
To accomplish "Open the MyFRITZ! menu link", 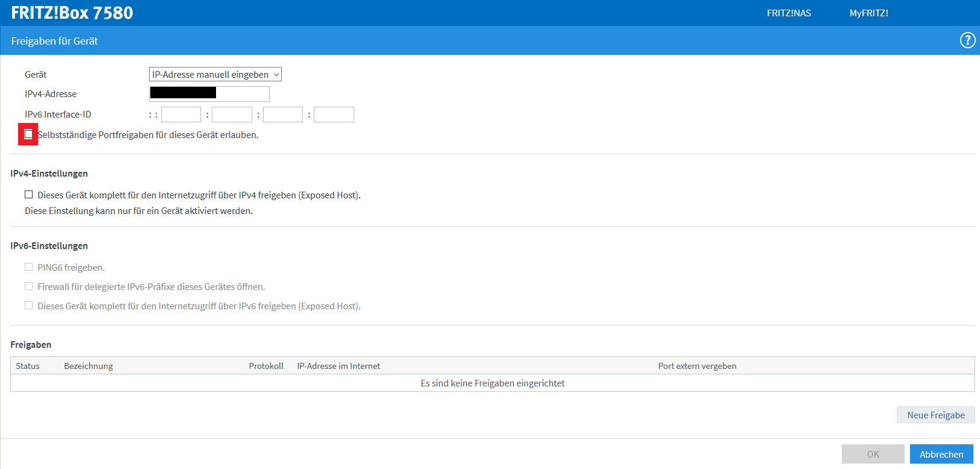I will [x=868, y=13].
